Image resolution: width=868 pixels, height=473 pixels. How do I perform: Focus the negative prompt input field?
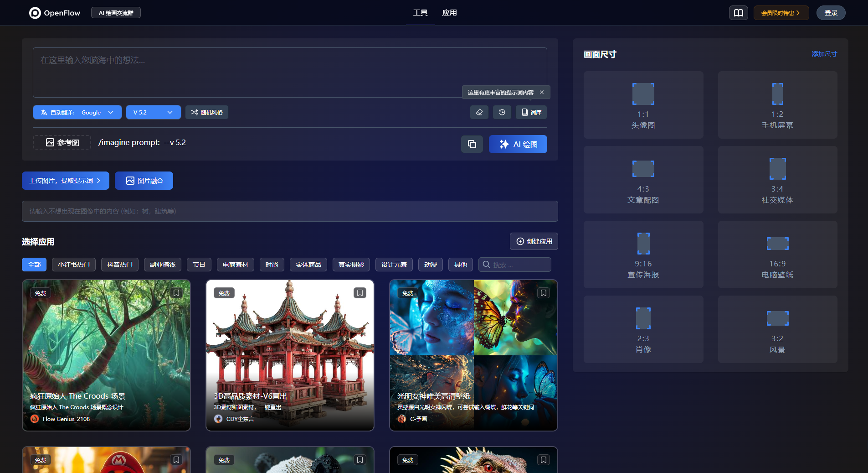pyautogui.click(x=290, y=211)
